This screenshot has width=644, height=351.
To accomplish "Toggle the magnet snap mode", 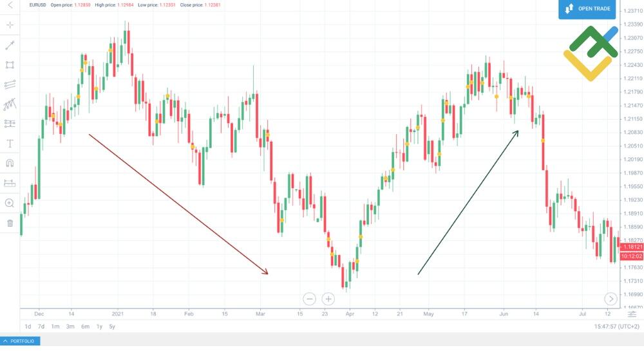I will (x=10, y=164).
